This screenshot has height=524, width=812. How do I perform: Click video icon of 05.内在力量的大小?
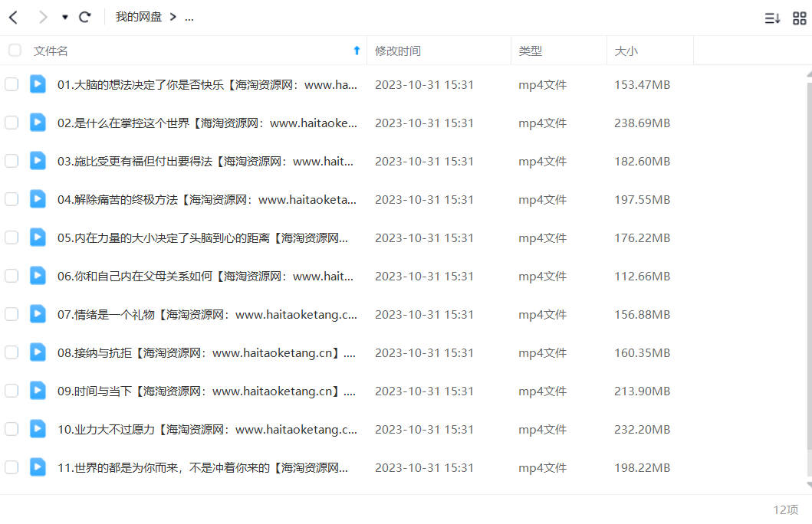[38, 237]
